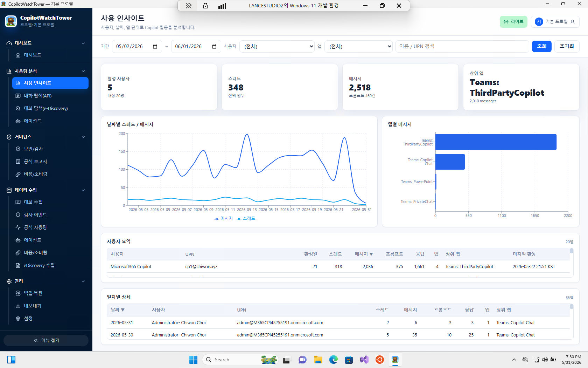588x368 pixels.
Task: Collapse the 거버넌스 section chevron
Action: coord(83,137)
